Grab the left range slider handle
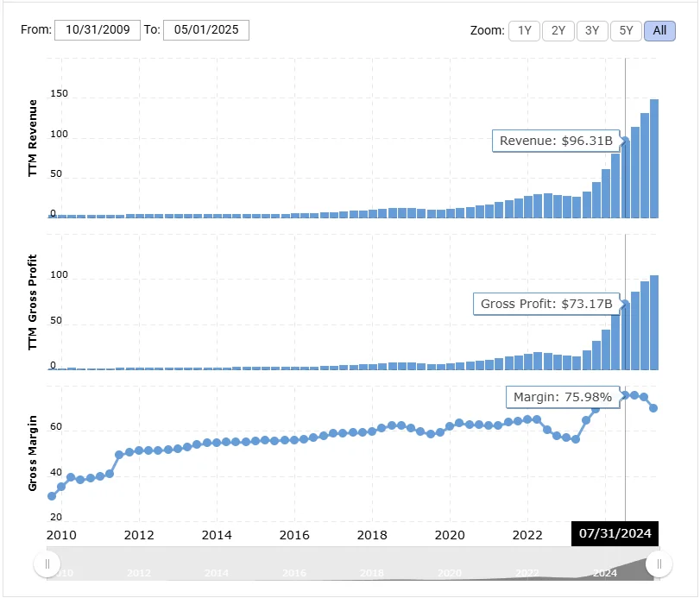The width and height of the screenshot is (700, 598). pyautogui.click(x=47, y=564)
